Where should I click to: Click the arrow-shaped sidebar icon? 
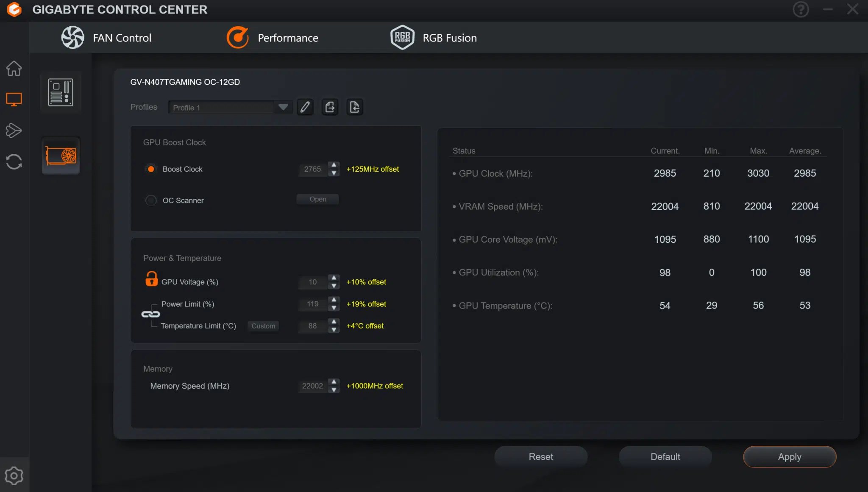[14, 131]
